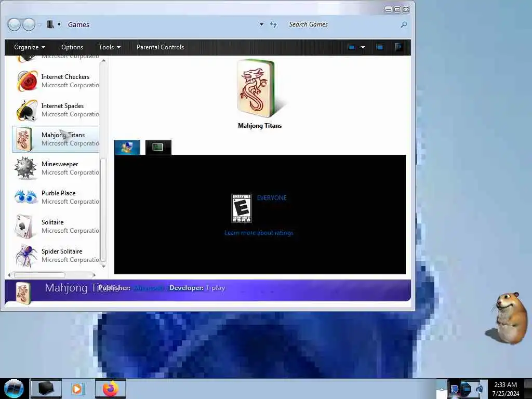The width and height of the screenshot is (532, 399).
Task: Open the Learn more about ratings link
Action: 259,233
